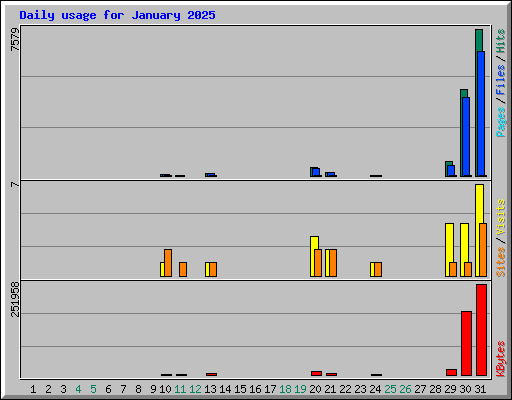Click day label 21 on x-axis
This screenshot has width=512, height=400.
click(x=330, y=389)
